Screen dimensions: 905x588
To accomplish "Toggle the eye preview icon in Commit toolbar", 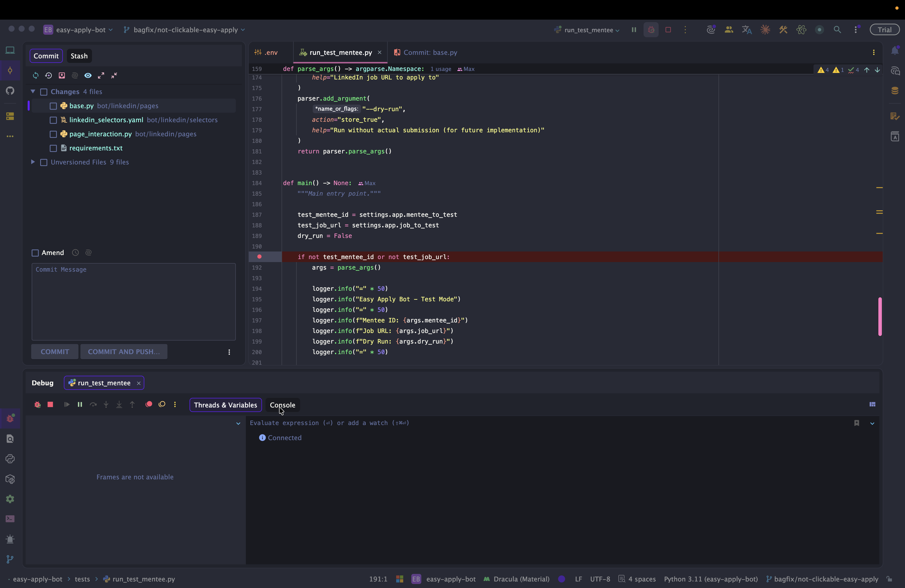I will [x=88, y=75].
